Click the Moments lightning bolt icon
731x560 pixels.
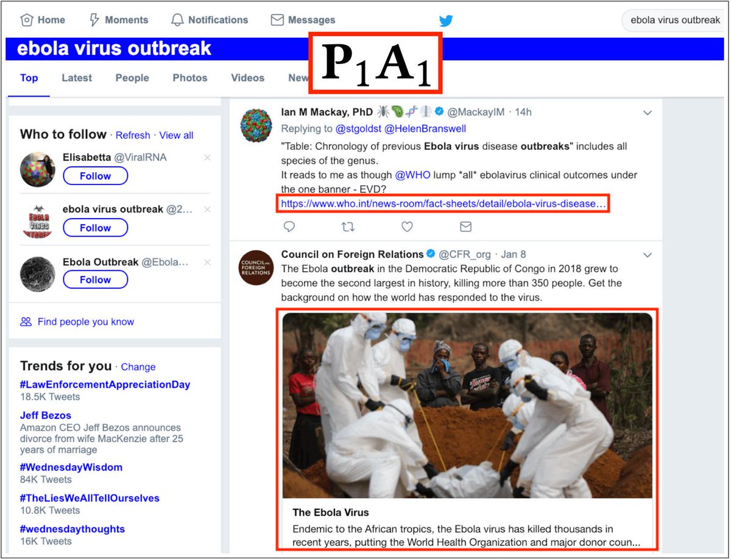94,20
